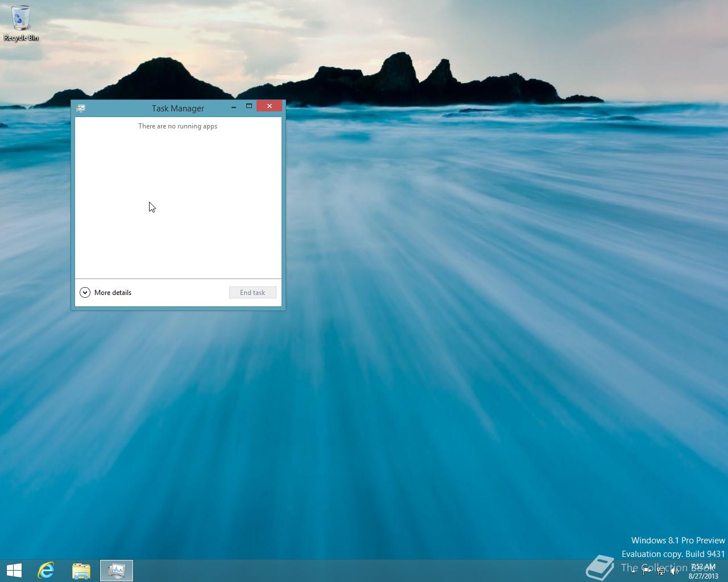Click the network tray icon

661,571
